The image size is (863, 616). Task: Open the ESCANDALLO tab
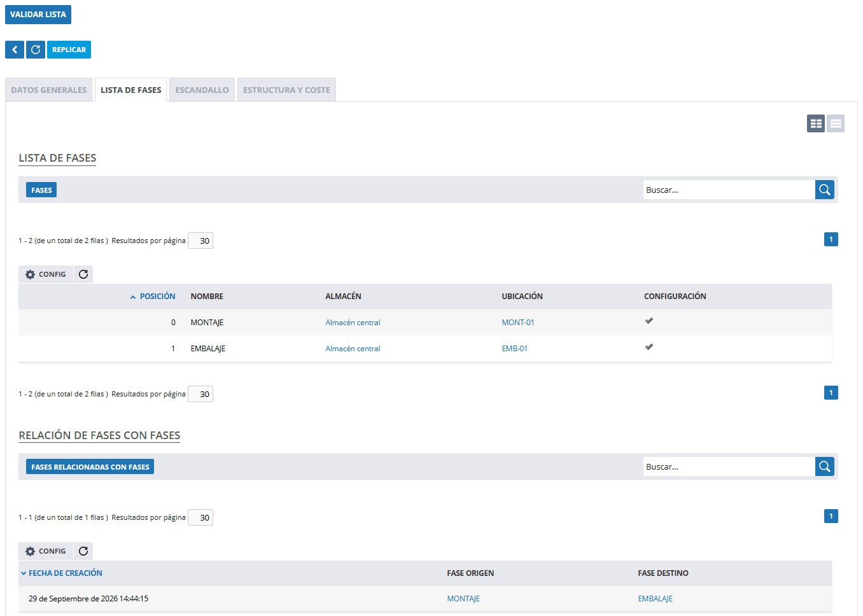point(202,90)
